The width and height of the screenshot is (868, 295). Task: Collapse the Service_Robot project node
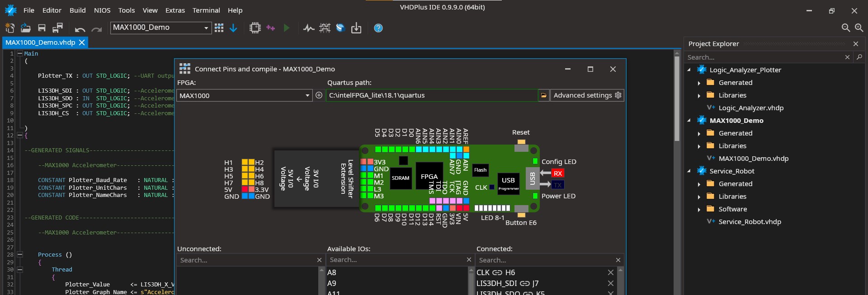pyautogui.click(x=689, y=171)
